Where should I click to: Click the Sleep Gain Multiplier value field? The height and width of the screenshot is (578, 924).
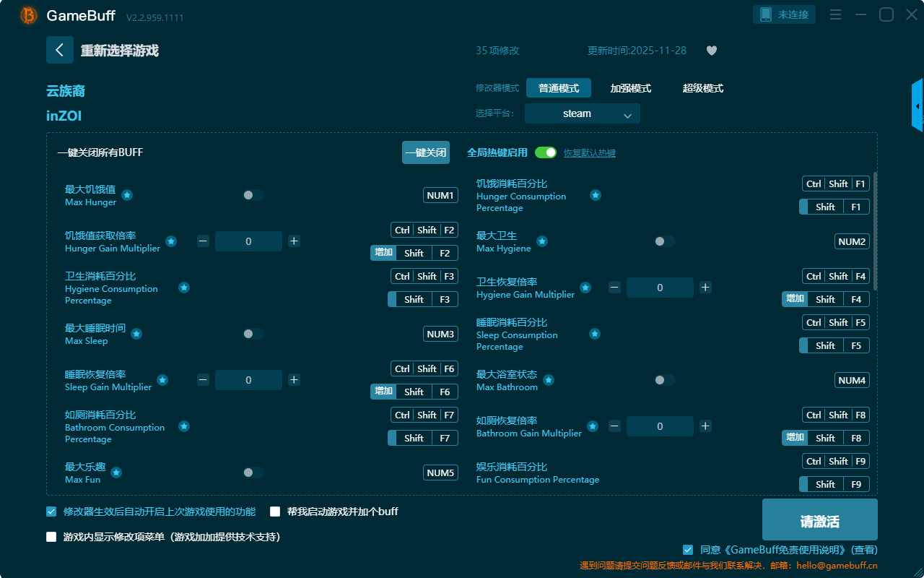(248, 380)
